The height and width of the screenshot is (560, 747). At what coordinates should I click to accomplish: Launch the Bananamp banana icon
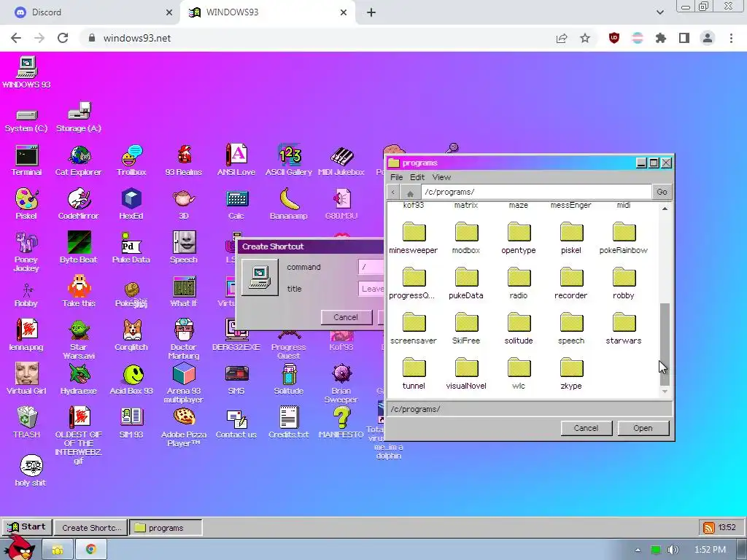pos(289,204)
